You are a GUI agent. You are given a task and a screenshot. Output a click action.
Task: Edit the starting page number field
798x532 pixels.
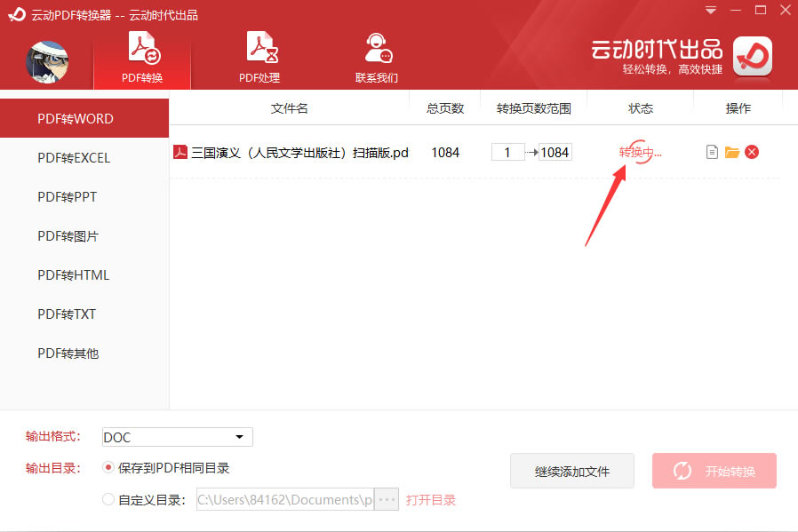pos(507,152)
